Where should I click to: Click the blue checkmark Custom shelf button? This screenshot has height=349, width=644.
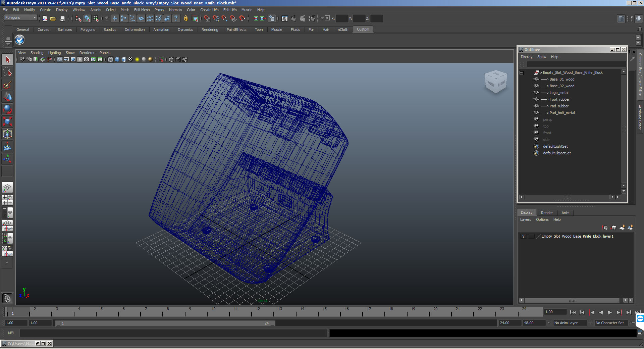(20, 40)
